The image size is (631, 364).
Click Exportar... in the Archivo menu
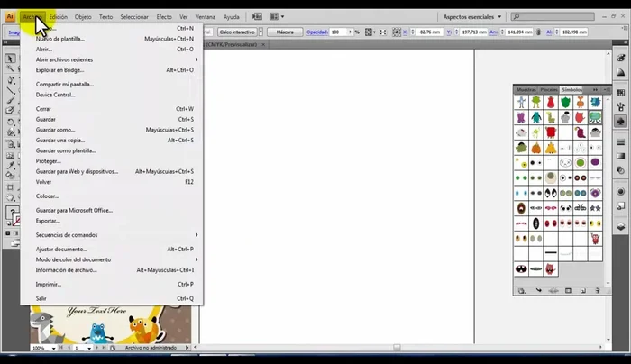[x=48, y=221]
